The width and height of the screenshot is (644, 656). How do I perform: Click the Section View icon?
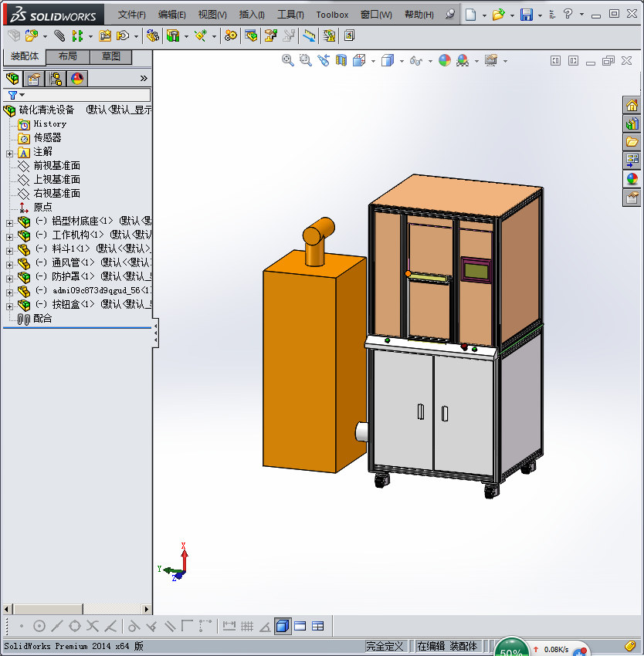pos(341,61)
